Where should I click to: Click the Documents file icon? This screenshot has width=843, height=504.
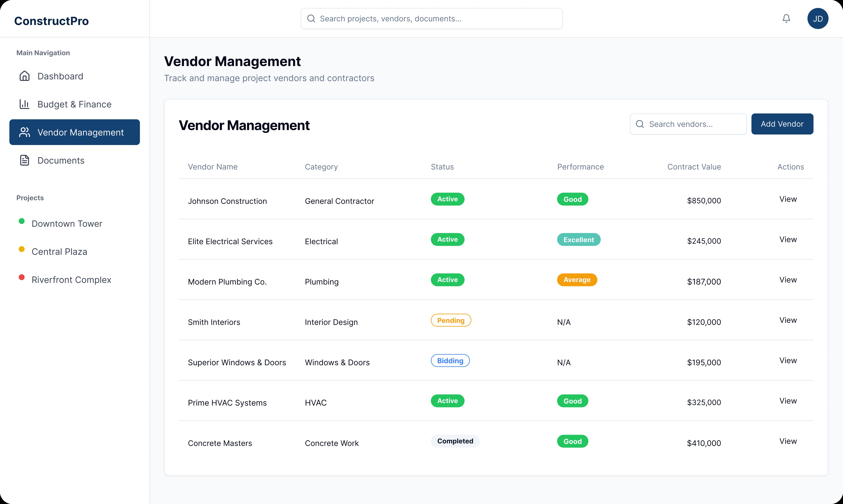pyautogui.click(x=24, y=160)
